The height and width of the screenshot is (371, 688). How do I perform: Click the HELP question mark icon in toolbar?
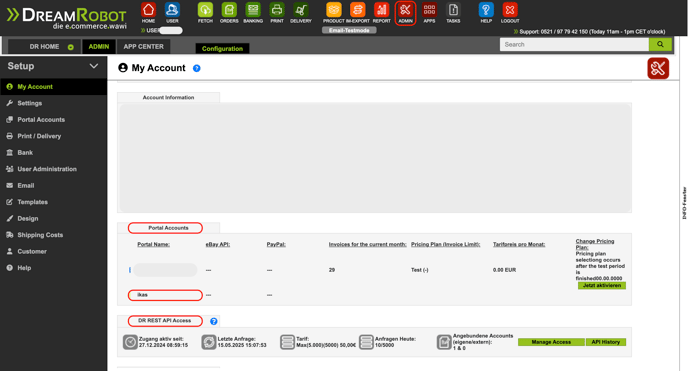tap(486, 10)
